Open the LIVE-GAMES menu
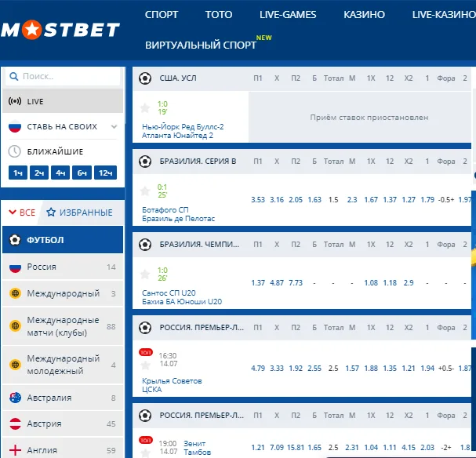This screenshot has height=458, width=476. (x=288, y=15)
